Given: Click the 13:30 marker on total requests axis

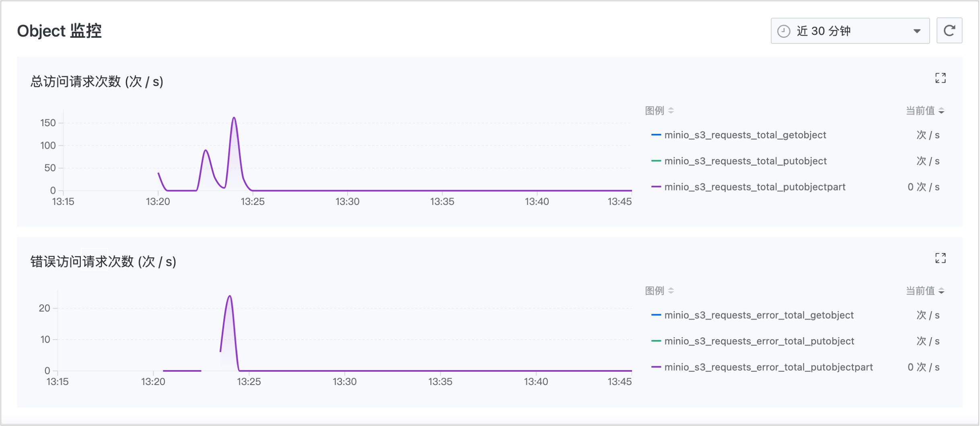Looking at the screenshot, I should point(347,201).
